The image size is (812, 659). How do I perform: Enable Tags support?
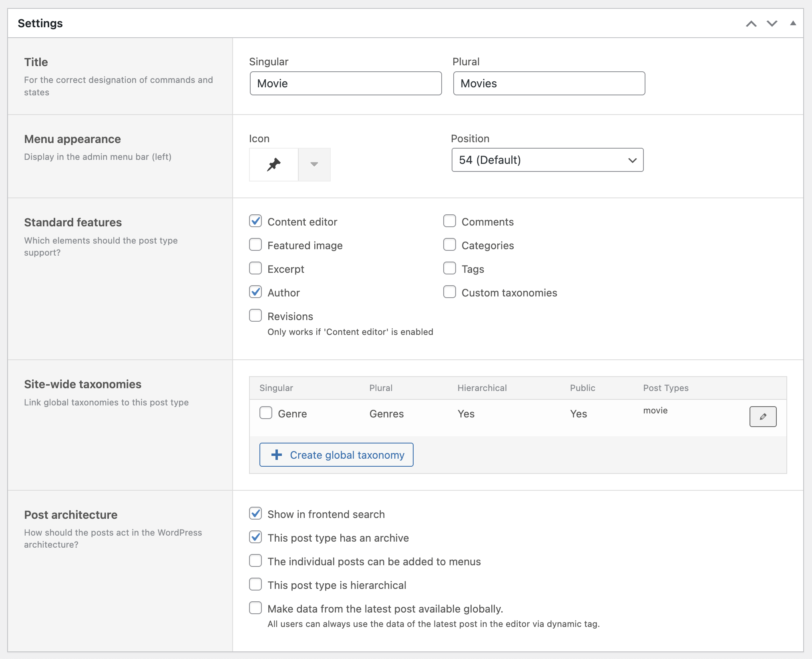pos(450,268)
